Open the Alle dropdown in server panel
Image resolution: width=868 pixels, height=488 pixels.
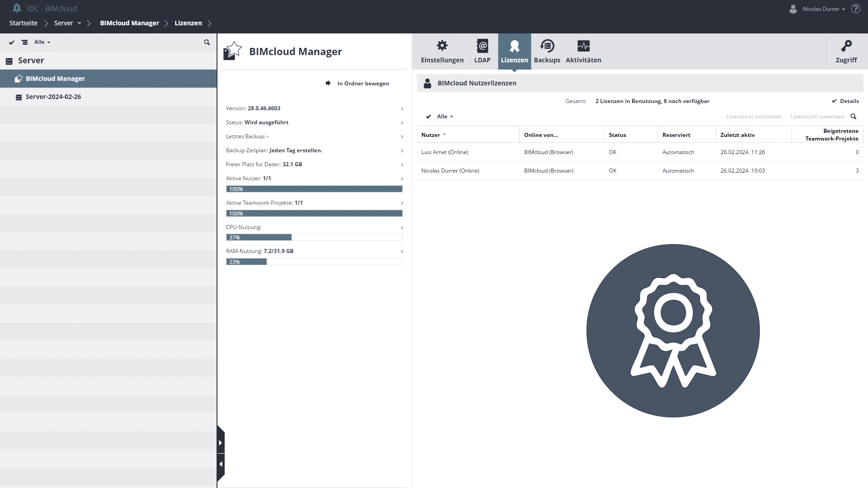[x=42, y=42]
